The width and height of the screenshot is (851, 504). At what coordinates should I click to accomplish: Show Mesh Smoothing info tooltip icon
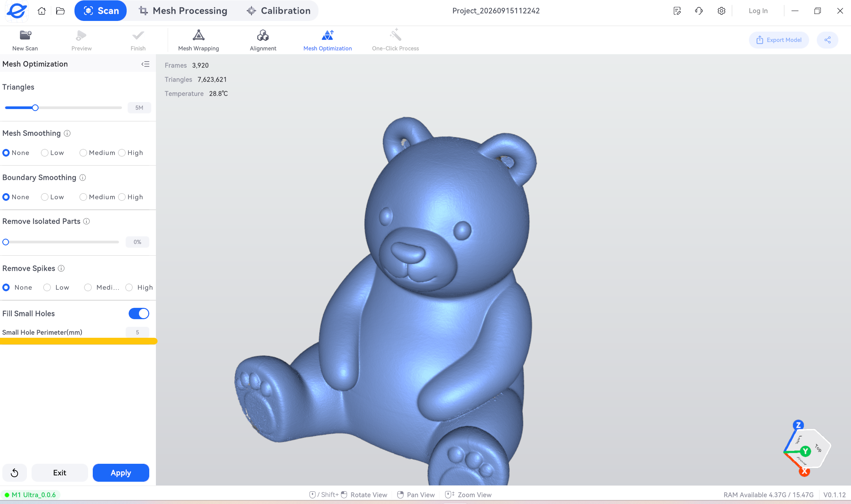pos(67,133)
